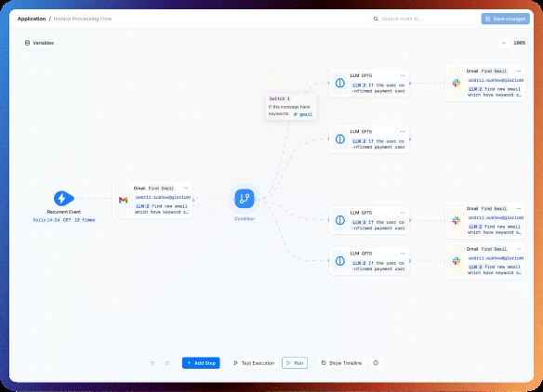Click the CET timezone tag under Recurrent Event

tap(67, 220)
